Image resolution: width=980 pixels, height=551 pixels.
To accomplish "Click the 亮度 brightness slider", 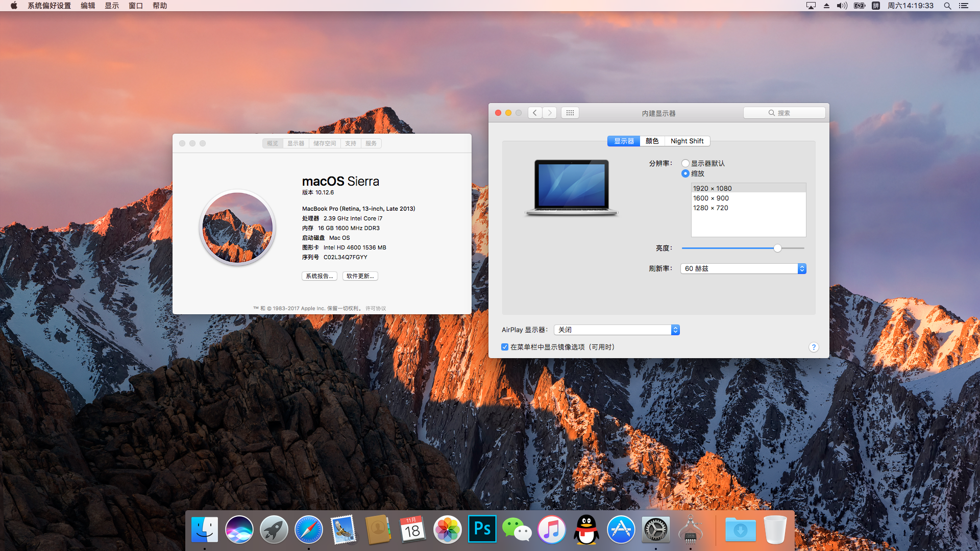I will point(743,248).
